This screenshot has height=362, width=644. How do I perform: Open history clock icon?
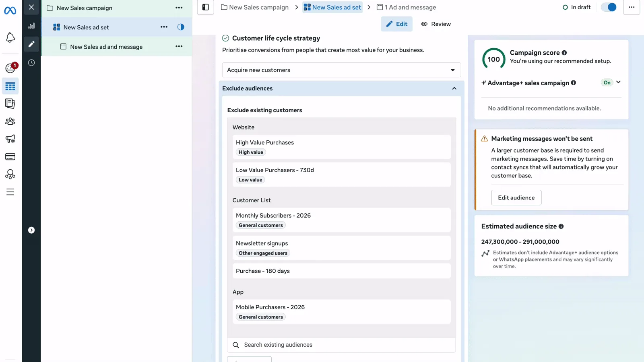(31, 63)
